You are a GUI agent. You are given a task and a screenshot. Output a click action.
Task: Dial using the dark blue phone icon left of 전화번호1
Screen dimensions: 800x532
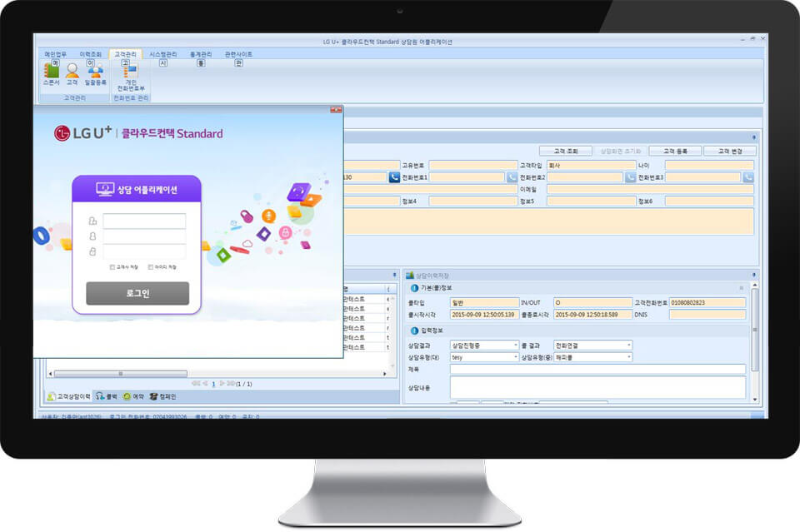coord(394,177)
